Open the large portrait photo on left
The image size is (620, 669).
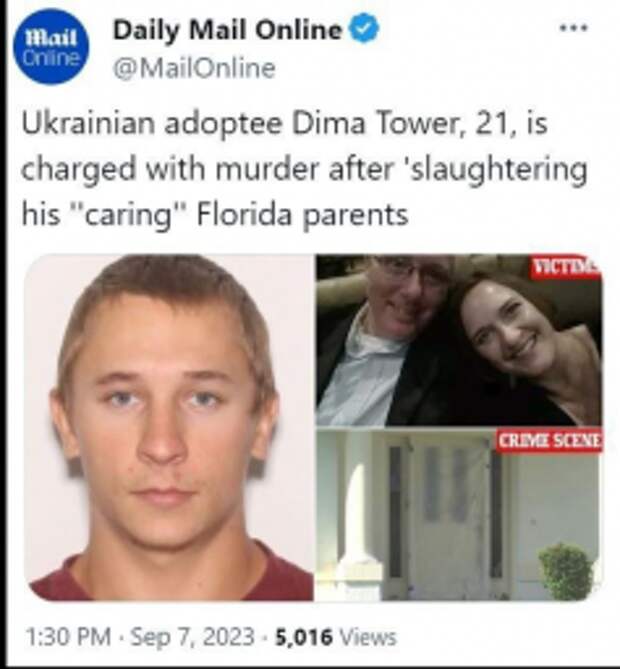(170, 427)
